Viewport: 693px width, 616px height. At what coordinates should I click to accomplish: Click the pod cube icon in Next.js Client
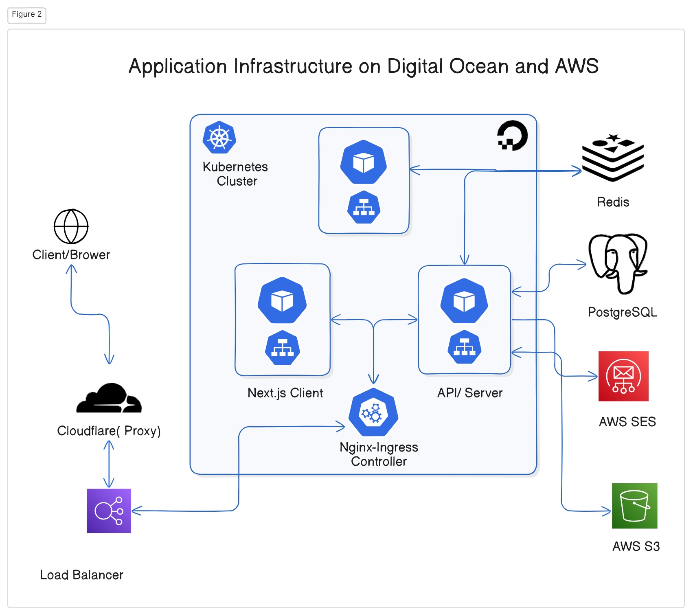pyautogui.click(x=282, y=300)
